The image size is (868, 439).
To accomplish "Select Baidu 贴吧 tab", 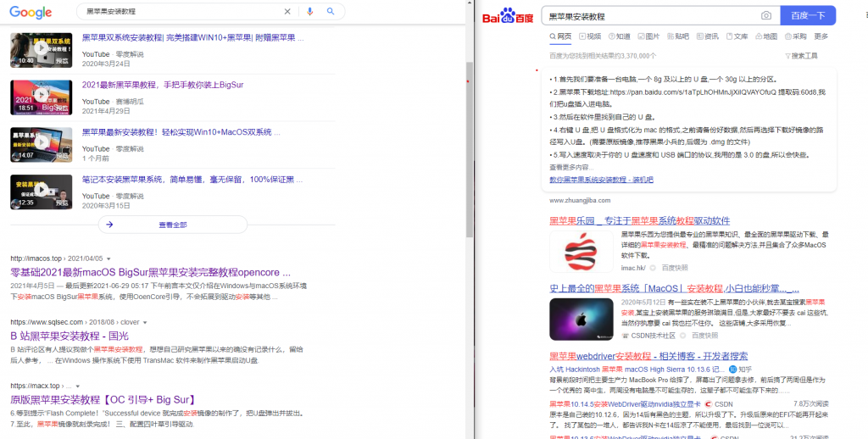I will click(678, 36).
